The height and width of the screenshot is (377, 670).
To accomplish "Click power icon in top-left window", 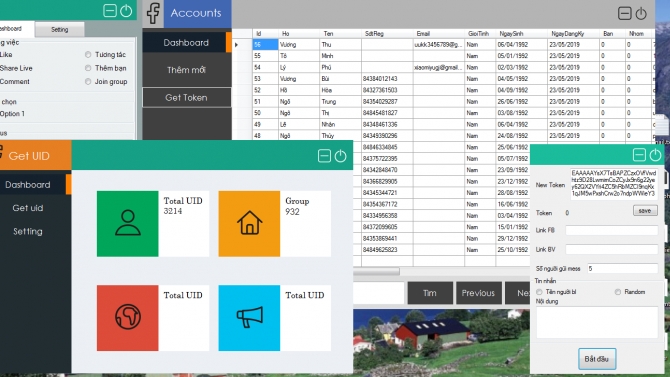I will pos(126,11).
